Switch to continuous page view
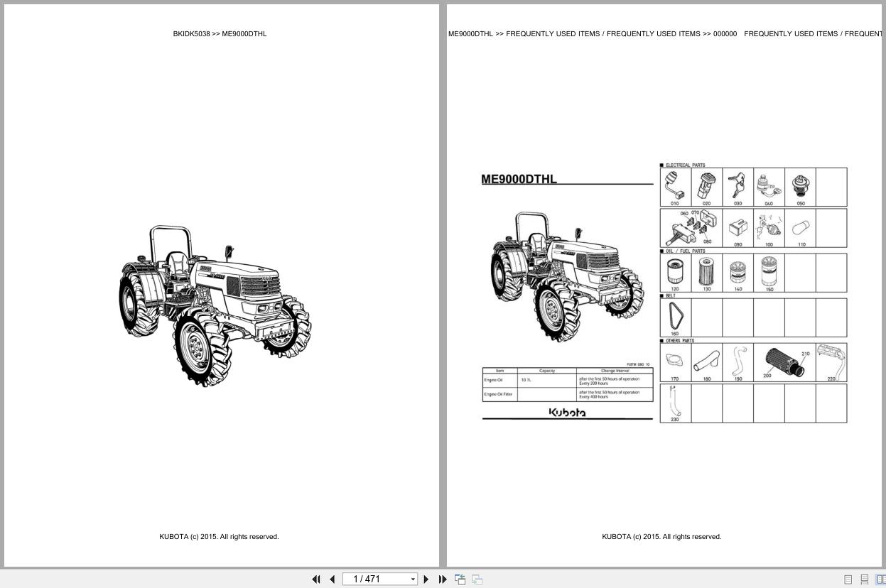This screenshot has width=886, height=588. [864, 579]
